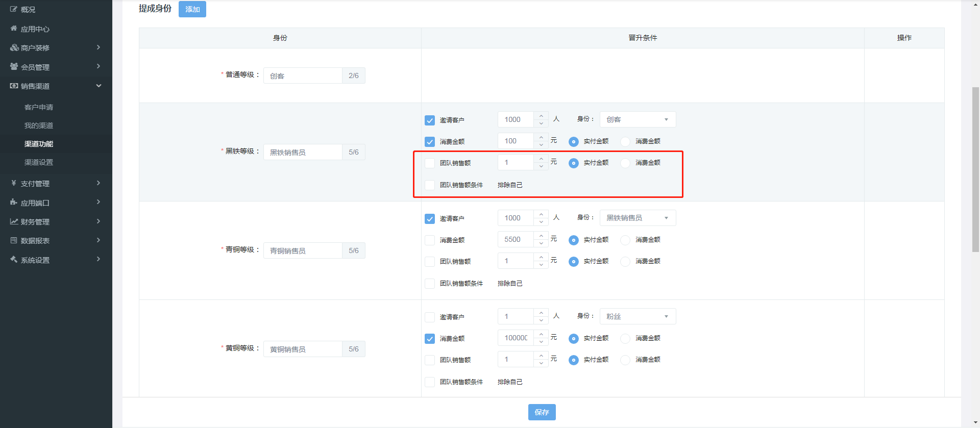
Task: Go to 渠道设置 submenu item
Action: coord(39,162)
